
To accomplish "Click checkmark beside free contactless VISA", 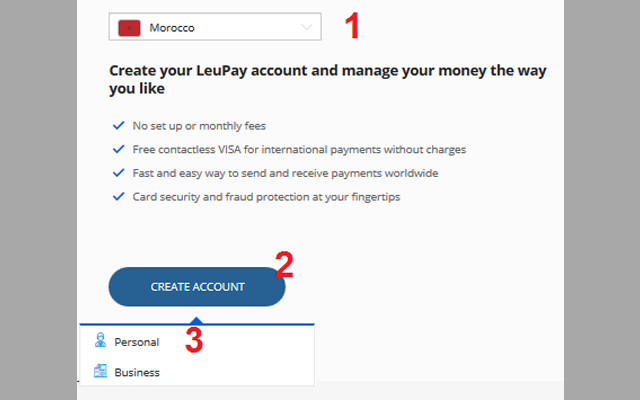I will click(120, 149).
